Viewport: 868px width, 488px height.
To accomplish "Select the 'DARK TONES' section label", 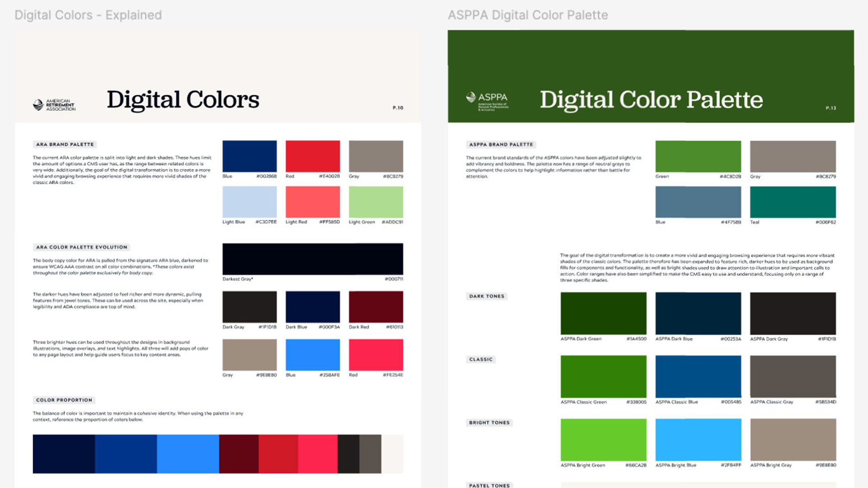I will coord(486,296).
